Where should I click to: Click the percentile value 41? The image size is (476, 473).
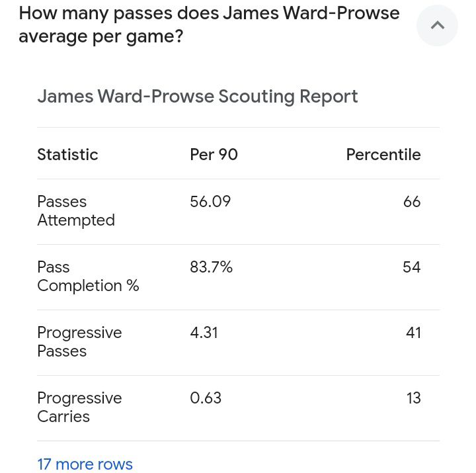[x=413, y=332]
